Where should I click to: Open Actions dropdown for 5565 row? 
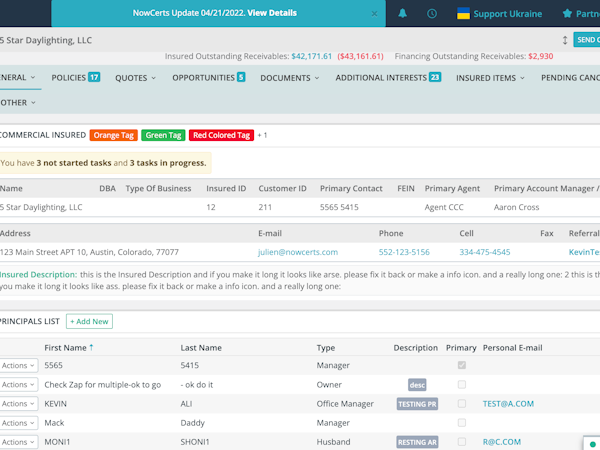tap(18, 365)
